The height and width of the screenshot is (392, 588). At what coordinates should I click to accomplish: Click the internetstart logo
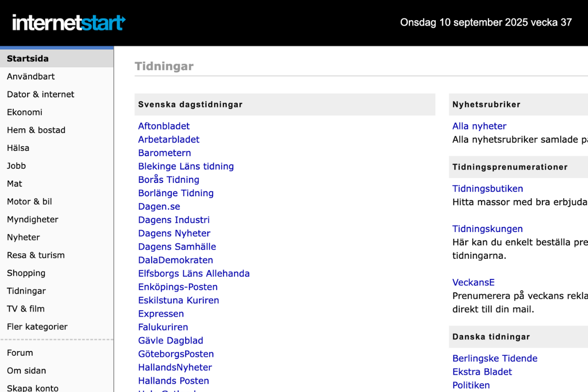69,23
